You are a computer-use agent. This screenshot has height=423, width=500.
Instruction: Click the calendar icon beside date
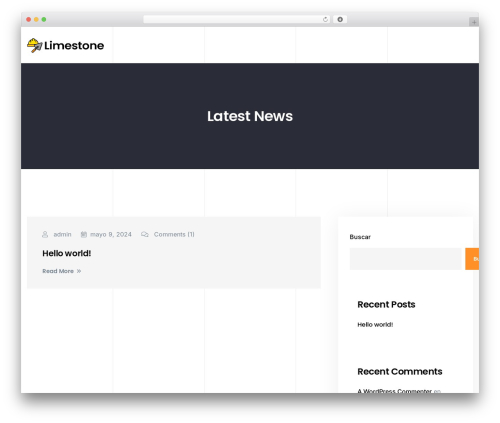[84, 235]
